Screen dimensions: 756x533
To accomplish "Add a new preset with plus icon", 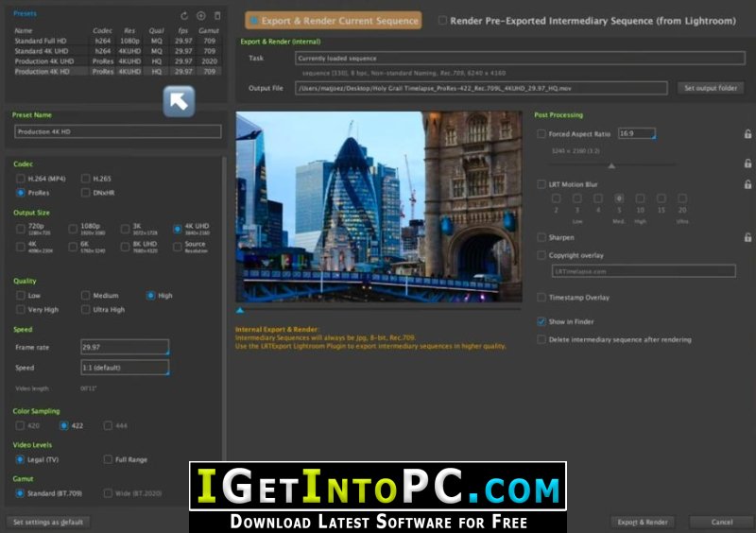I will click(200, 16).
